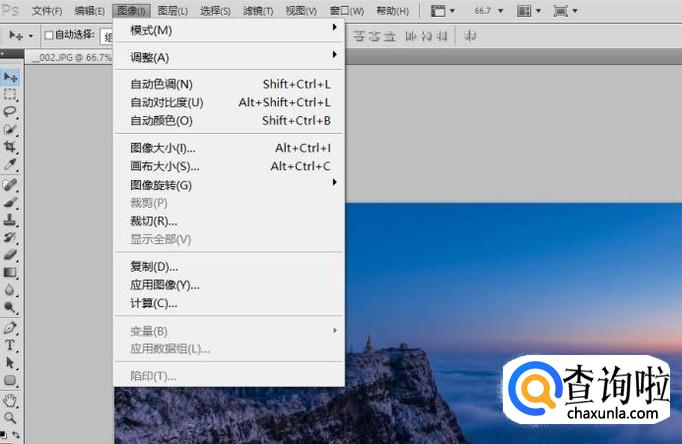
Task: Select the Eyedropper tool
Action: (x=10, y=164)
